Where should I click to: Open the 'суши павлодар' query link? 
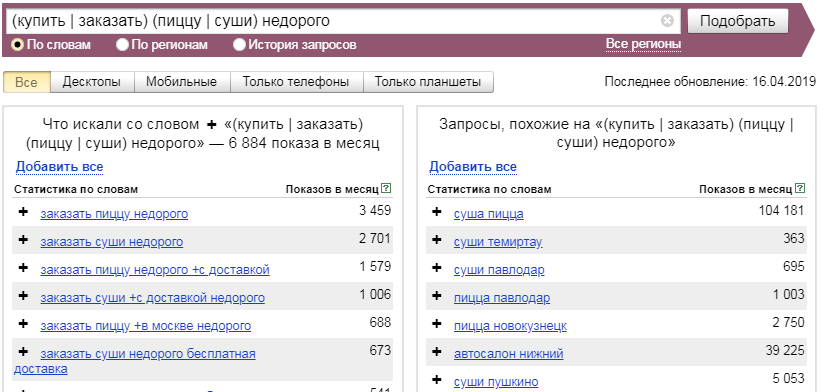(499, 270)
